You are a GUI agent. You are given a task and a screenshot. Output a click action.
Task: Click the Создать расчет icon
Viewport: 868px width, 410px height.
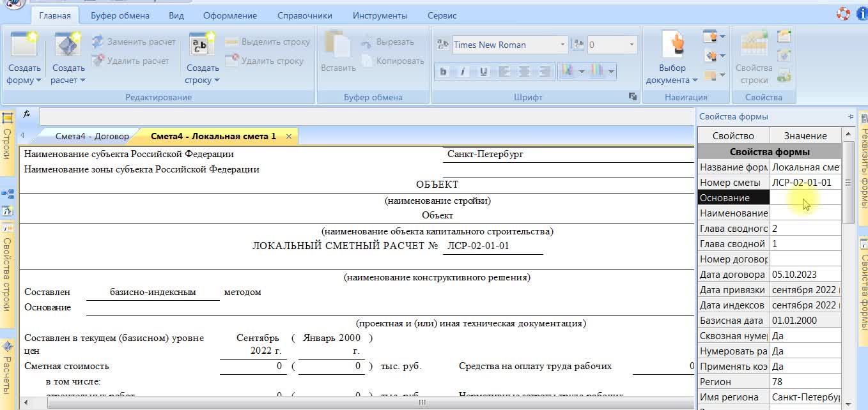click(x=68, y=45)
